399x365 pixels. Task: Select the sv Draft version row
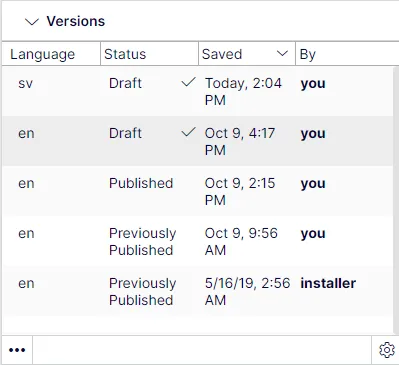pyautogui.click(x=197, y=91)
